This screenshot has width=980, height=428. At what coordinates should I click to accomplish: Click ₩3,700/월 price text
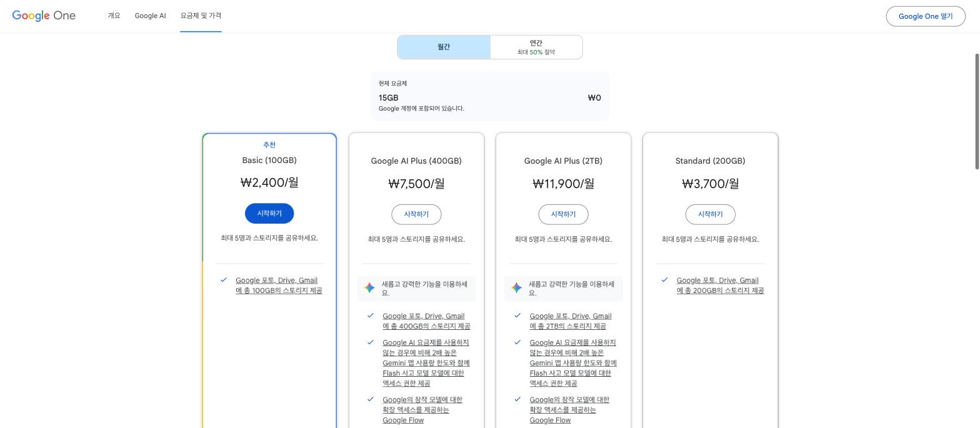[710, 184]
